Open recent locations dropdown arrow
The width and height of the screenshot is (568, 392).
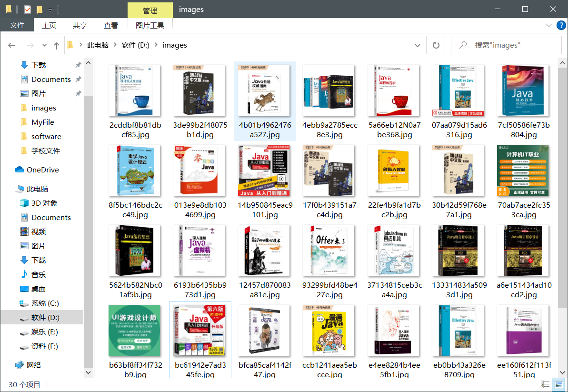tap(44, 45)
